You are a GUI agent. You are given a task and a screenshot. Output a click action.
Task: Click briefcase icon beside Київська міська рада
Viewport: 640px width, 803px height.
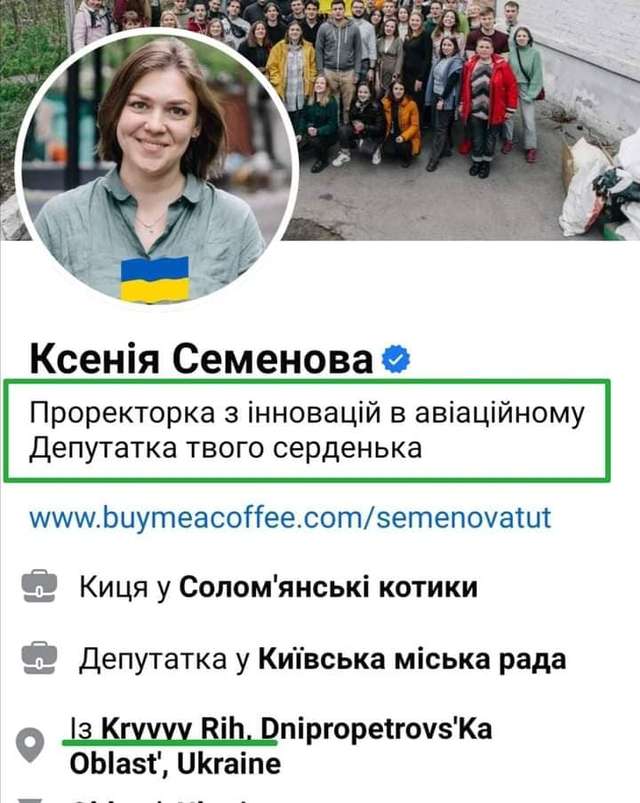point(39,658)
